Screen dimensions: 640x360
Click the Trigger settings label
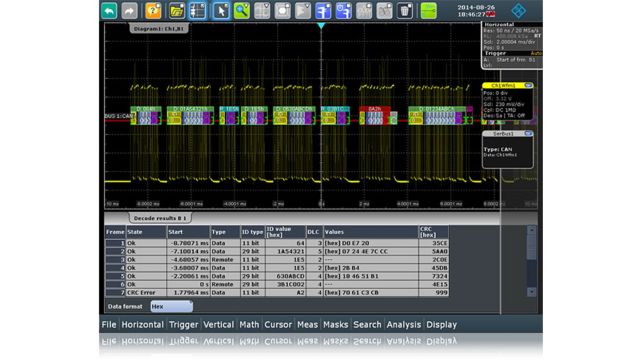(495, 53)
